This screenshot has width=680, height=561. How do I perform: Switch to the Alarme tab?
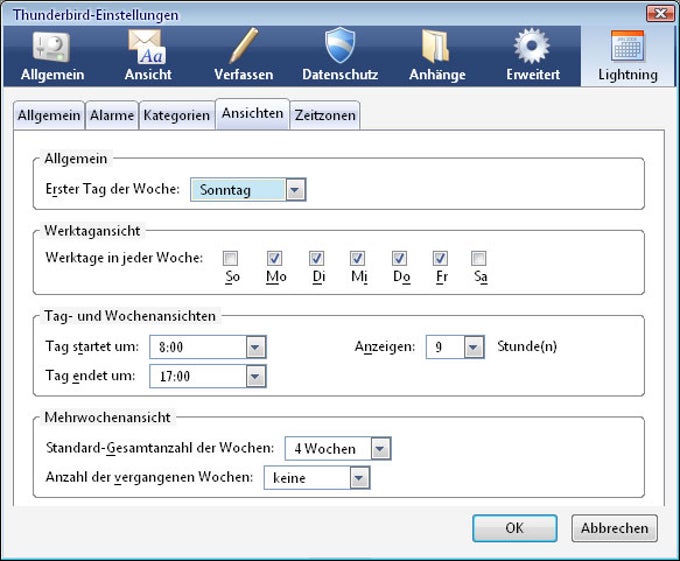112,115
